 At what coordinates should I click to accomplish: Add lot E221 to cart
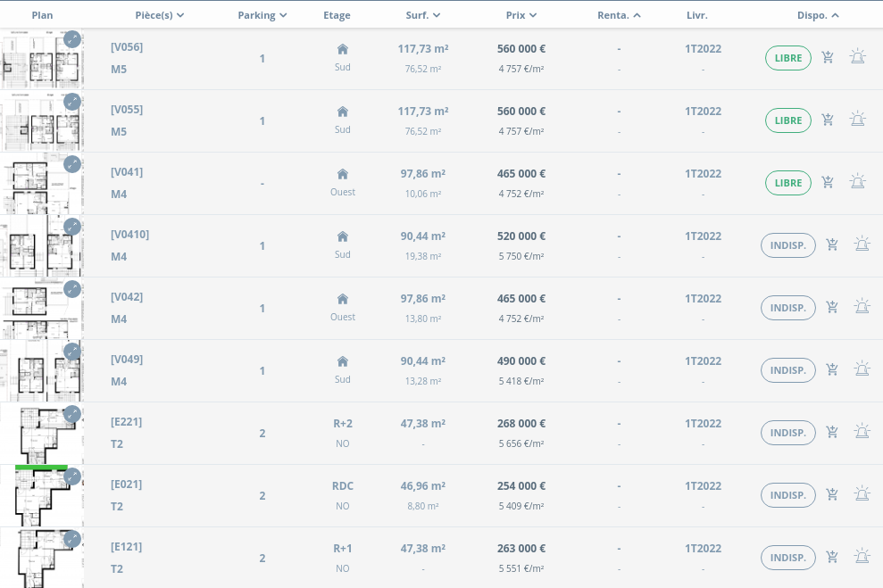click(832, 432)
